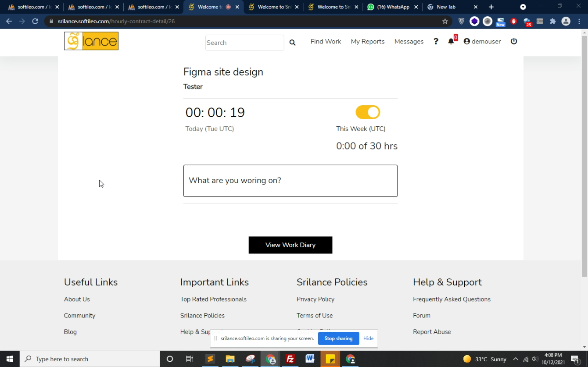Click the site Search input box

(x=244, y=43)
